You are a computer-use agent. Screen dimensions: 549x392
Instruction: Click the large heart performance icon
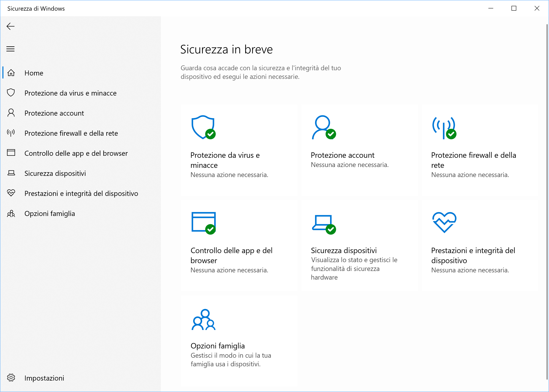click(444, 223)
